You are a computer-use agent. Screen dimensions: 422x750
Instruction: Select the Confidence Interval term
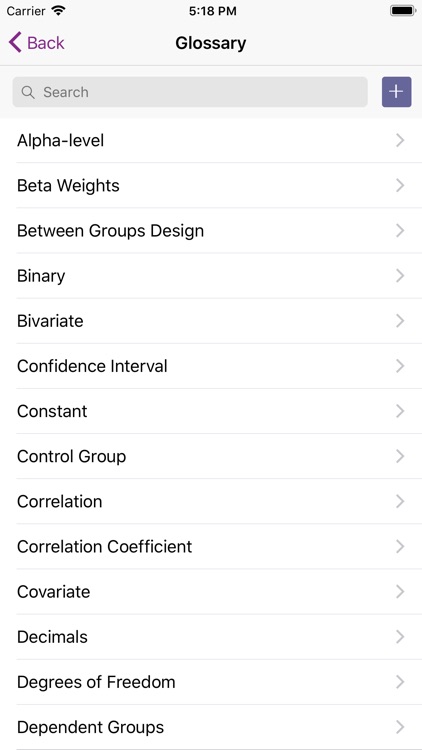pyautogui.click(x=211, y=366)
